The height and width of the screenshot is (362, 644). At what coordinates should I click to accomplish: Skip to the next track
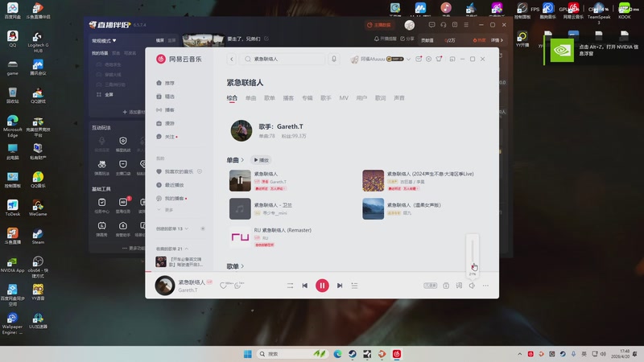pyautogui.click(x=340, y=286)
